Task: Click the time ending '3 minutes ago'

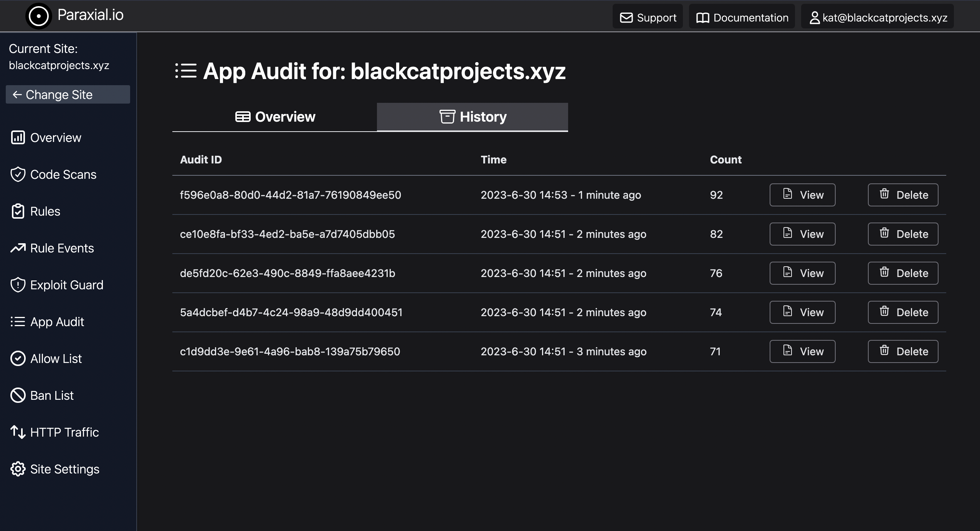Action: [x=564, y=351]
